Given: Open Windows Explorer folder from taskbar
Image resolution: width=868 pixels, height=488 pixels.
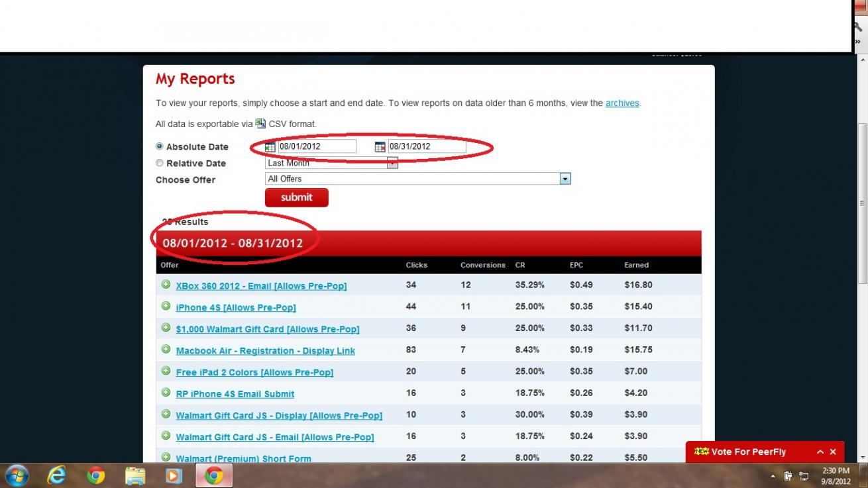Looking at the screenshot, I should pos(135,475).
